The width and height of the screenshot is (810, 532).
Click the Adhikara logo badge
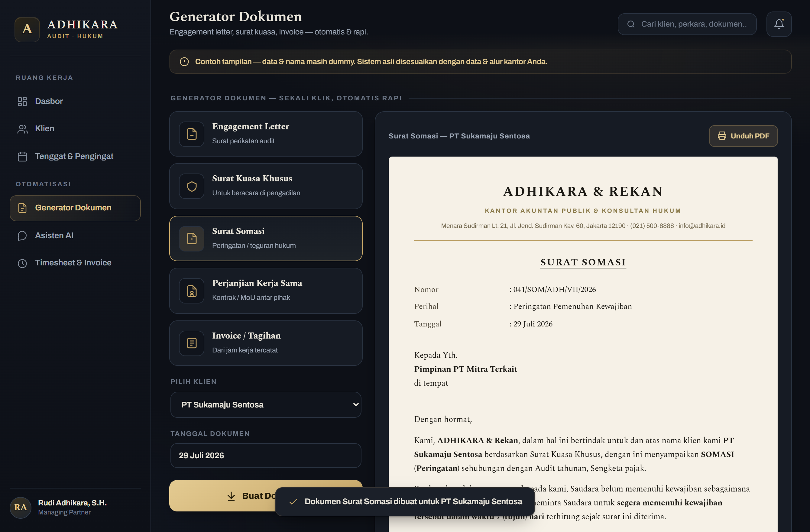[x=27, y=29]
